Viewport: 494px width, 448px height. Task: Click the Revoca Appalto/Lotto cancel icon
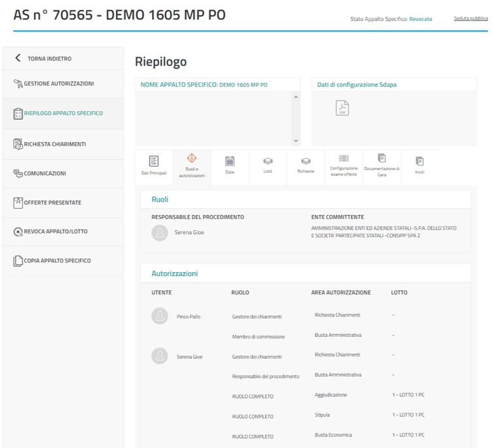18,232
